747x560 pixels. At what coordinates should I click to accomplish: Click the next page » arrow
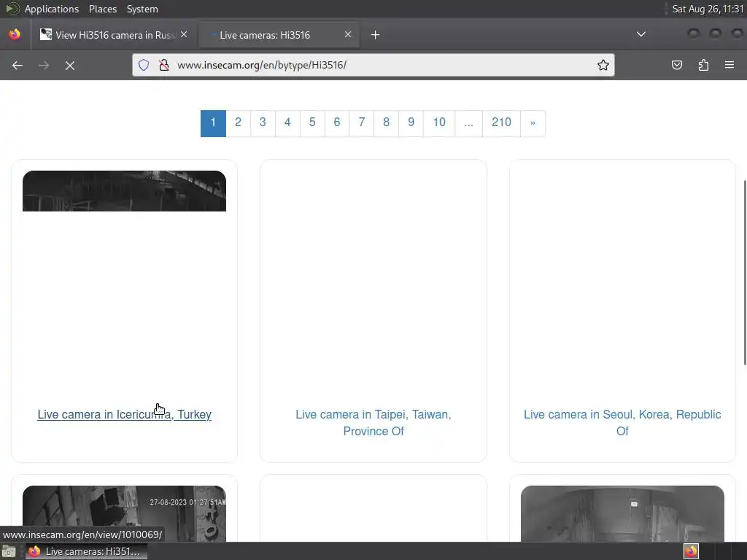point(533,123)
